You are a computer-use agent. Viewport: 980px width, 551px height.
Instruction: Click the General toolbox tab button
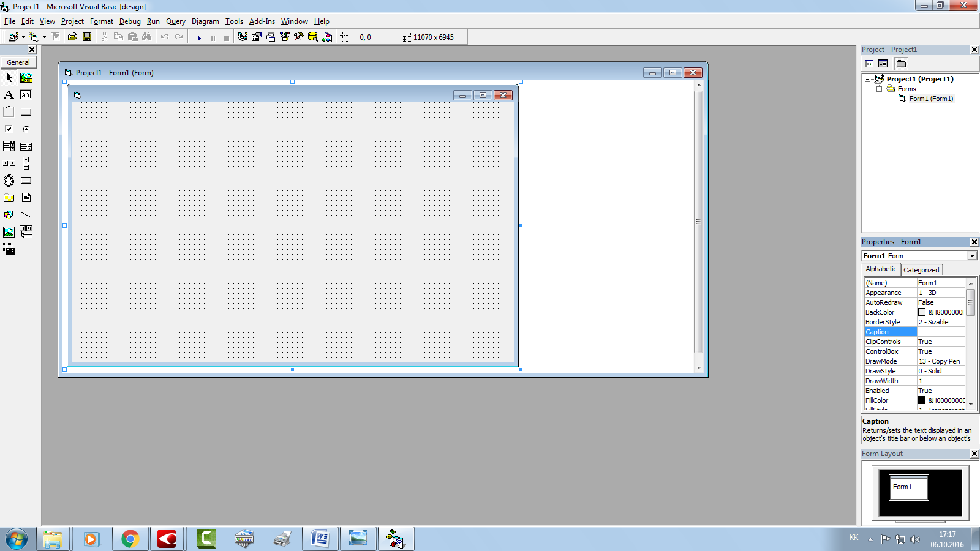point(18,62)
